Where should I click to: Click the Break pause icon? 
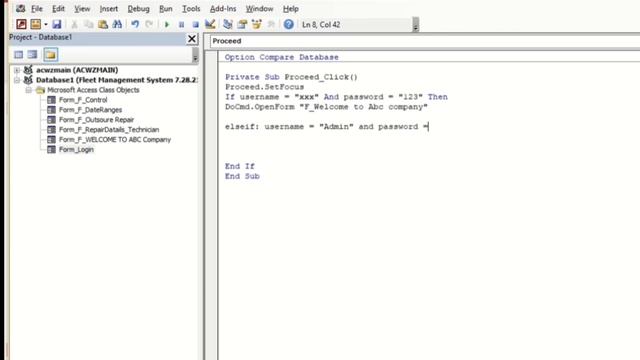click(181, 24)
